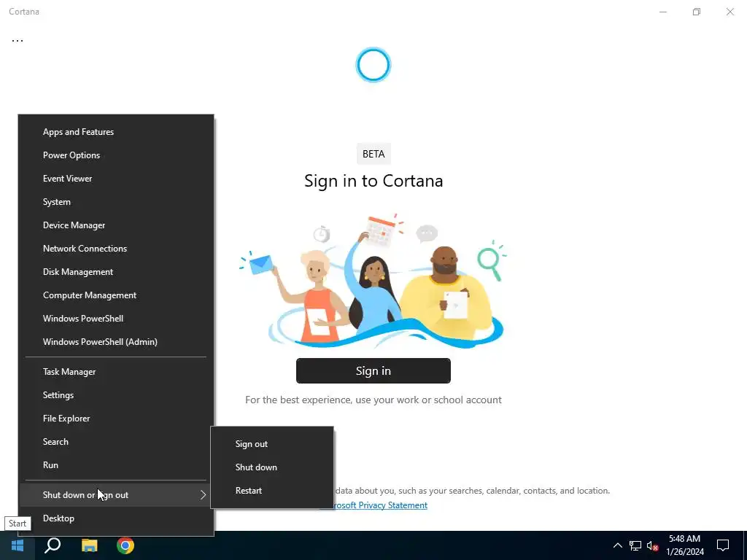Open the notification center icon

[x=723, y=545]
